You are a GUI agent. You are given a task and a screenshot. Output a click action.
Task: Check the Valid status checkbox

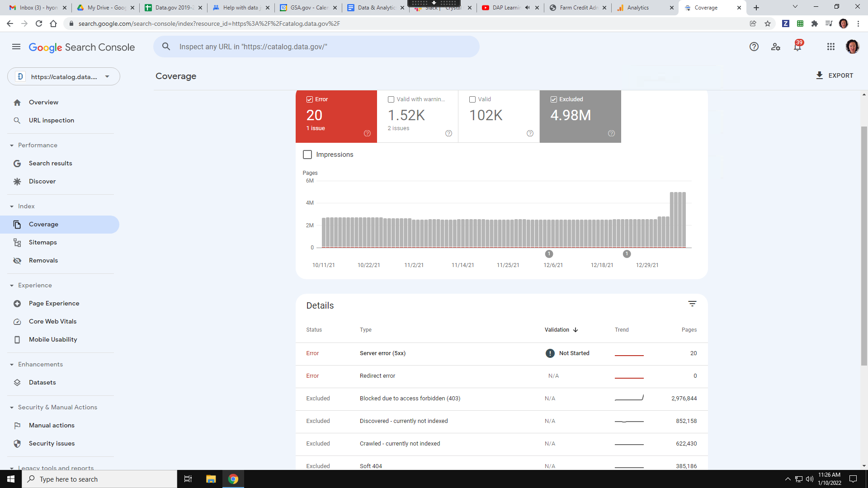(472, 99)
